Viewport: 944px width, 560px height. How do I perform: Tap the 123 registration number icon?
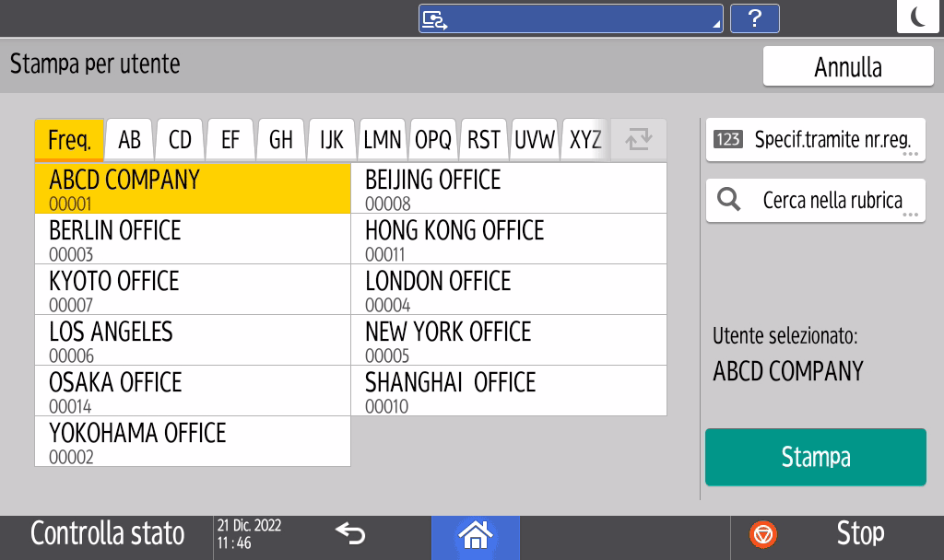click(728, 140)
